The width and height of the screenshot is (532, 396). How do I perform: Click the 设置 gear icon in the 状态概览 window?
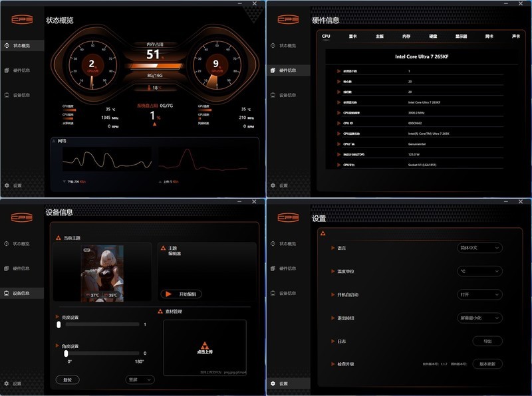tap(7, 185)
